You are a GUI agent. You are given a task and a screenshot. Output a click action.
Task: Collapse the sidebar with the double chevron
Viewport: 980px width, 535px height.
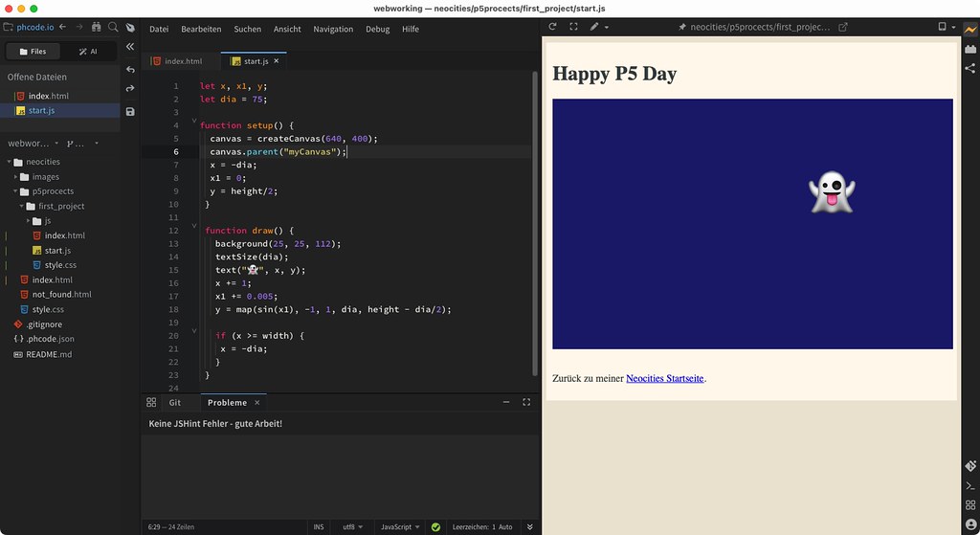pos(130,46)
